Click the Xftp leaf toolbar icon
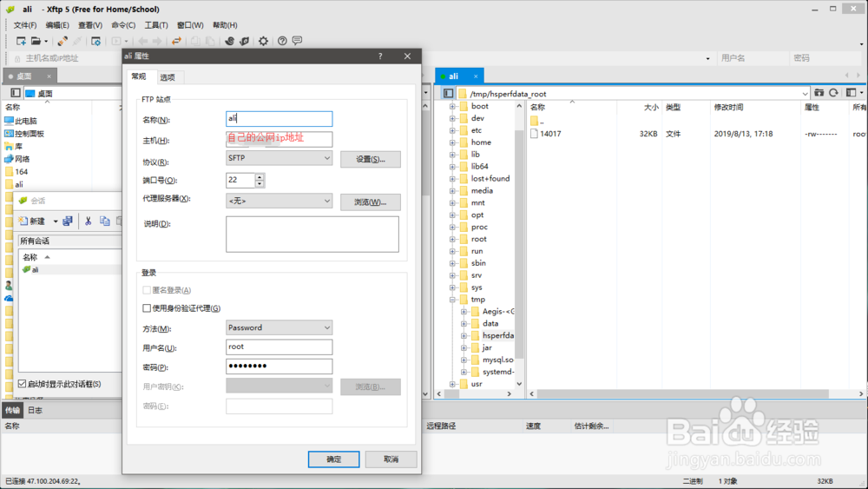This screenshot has width=868, height=489. (x=244, y=41)
